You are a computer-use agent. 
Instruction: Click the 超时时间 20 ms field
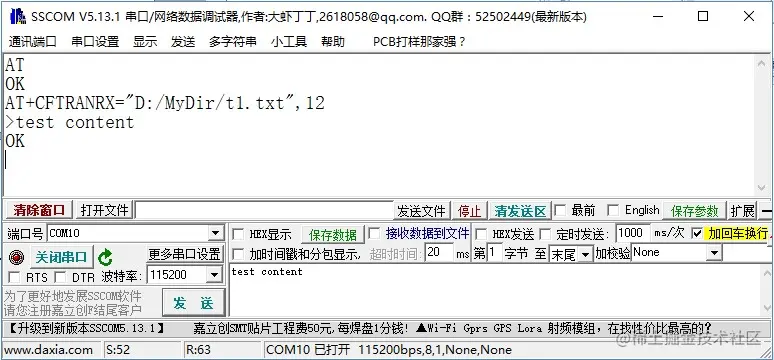(x=439, y=253)
